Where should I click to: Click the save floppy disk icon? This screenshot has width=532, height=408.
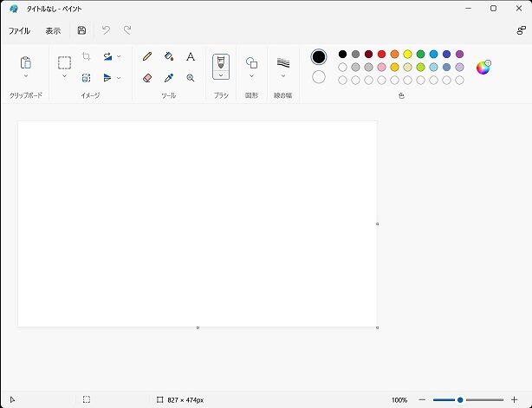pos(81,30)
